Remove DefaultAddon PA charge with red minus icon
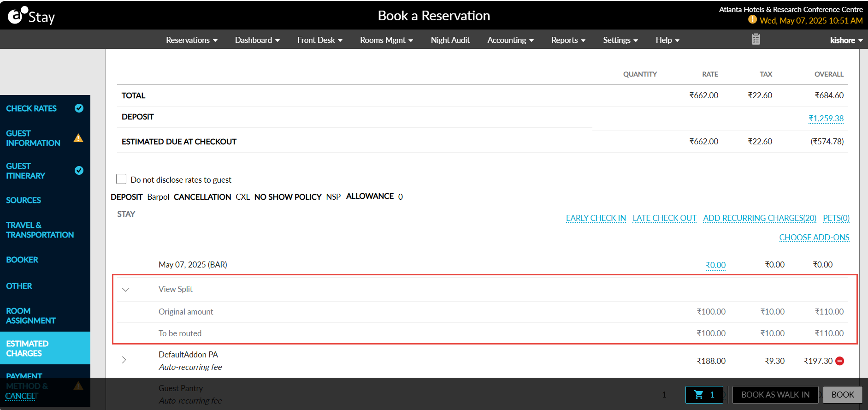Screen dimensions: 868x410 (x=840, y=361)
